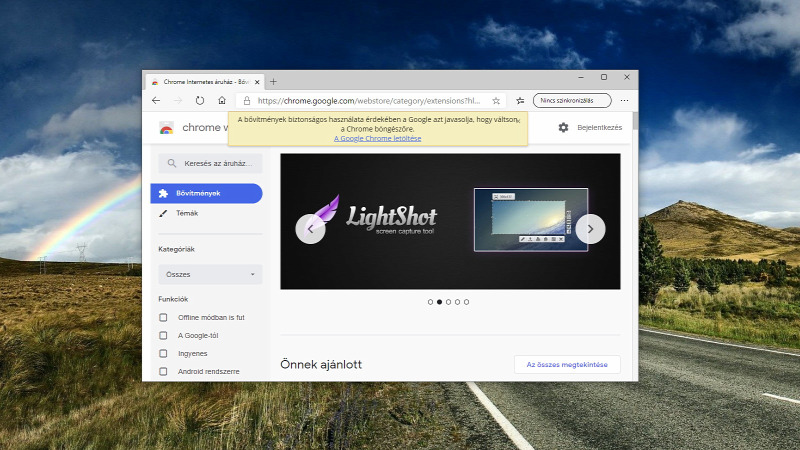This screenshot has width=800, height=450.
Task: Select the third carousel dot
Action: pos(448,302)
